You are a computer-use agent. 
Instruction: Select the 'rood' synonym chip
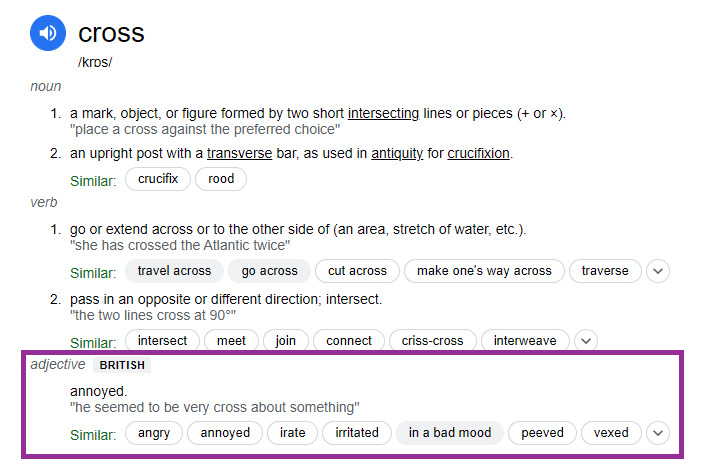point(221,179)
